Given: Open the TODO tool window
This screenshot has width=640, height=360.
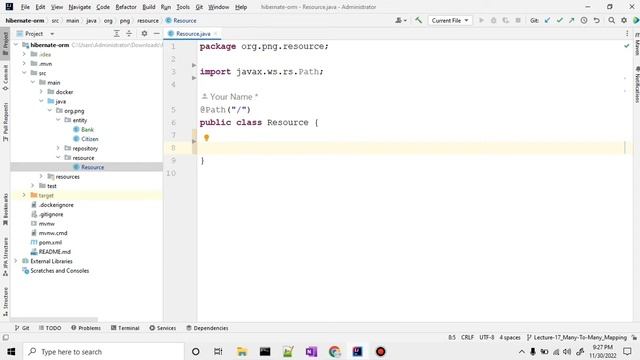Looking at the screenshot, I should [50, 328].
